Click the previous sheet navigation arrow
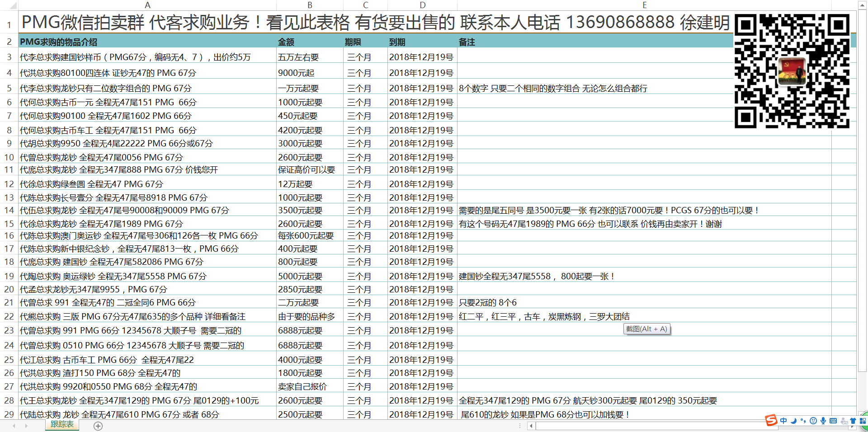Screen dimensions: 868x432 [x=14, y=426]
